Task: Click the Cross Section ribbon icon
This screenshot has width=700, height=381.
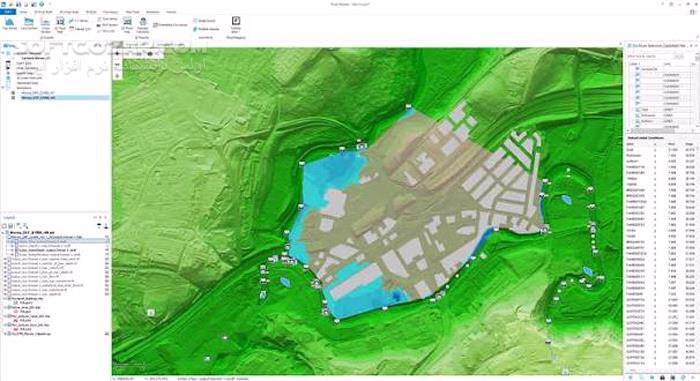Action: coord(46,25)
